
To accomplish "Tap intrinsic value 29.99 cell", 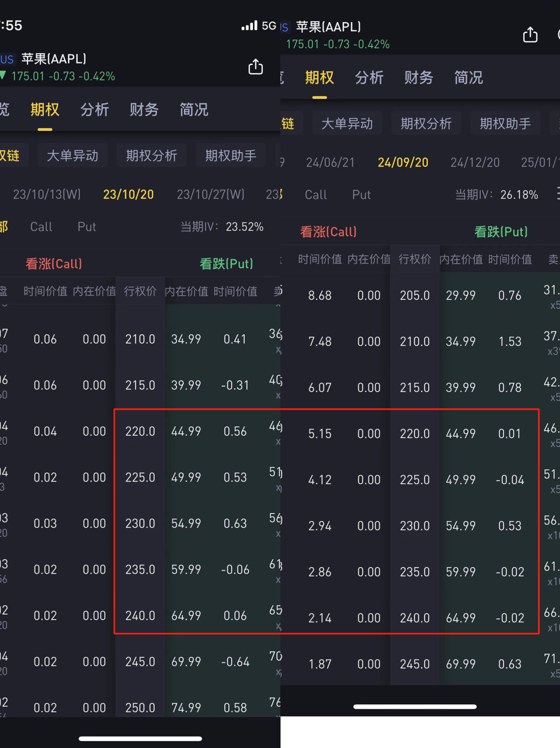I will click(x=461, y=295).
